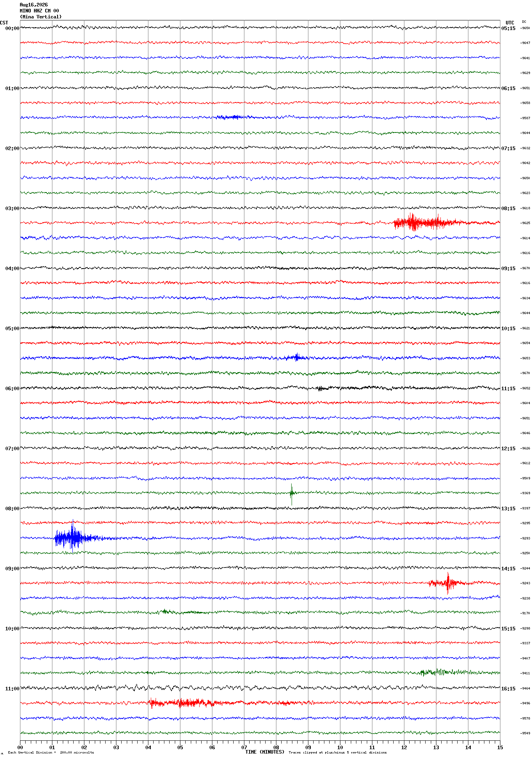This screenshot has height=758, width=532.
Task: Pick the DC value '-9623'
Action: pos(525,193)
